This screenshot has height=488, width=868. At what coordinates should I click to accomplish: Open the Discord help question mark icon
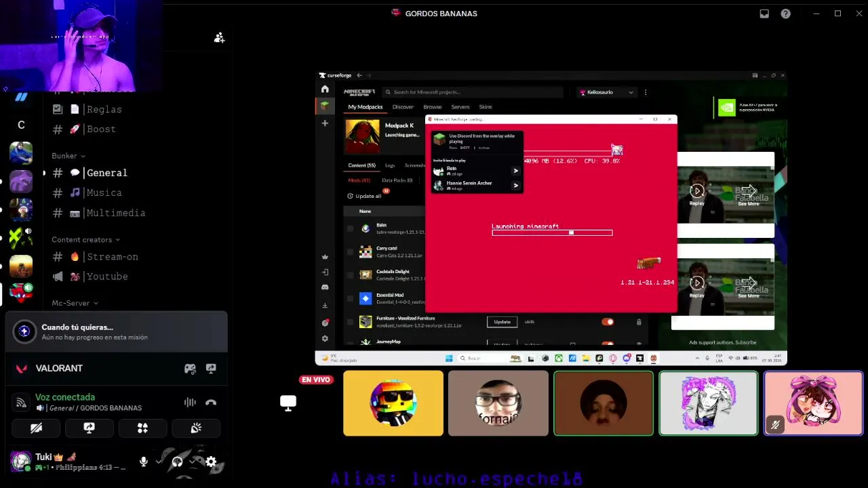pos(785,14)
